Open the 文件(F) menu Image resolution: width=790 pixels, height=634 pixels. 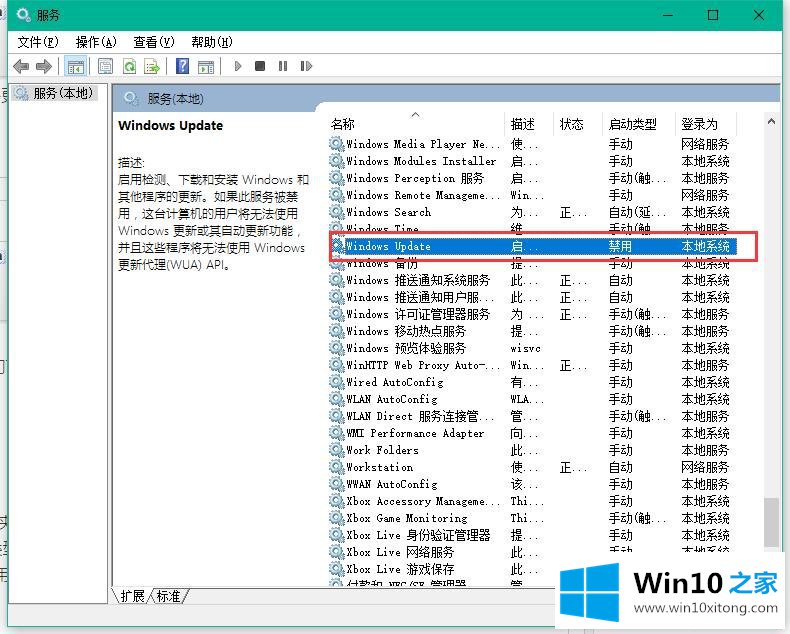pos(37,41)
